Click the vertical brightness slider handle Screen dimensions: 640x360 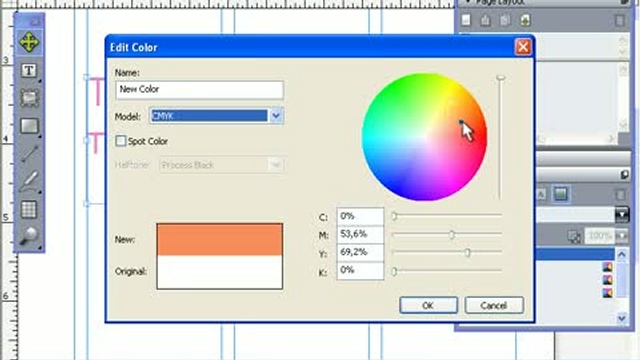(500, 78)
